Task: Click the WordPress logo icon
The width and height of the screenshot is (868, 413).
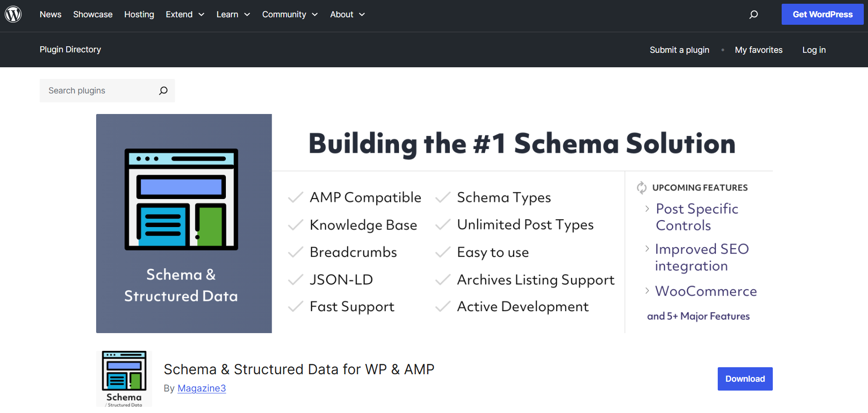Action: coord(13,14)
